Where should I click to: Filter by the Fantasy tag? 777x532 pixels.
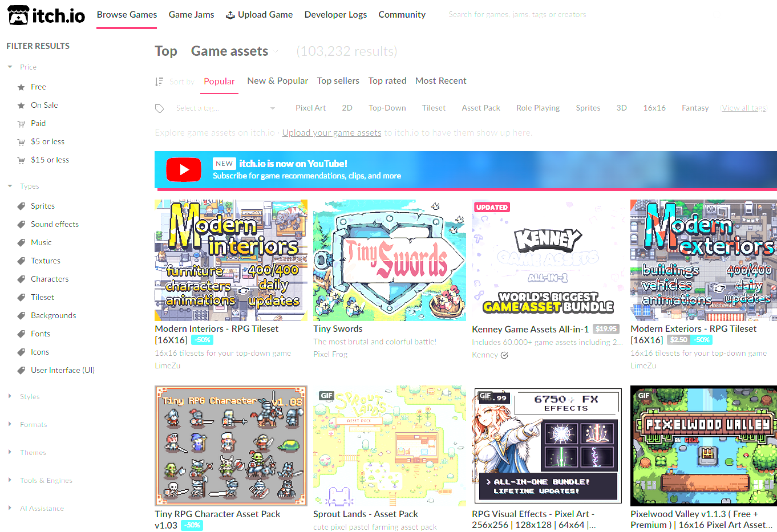(695, 108)
